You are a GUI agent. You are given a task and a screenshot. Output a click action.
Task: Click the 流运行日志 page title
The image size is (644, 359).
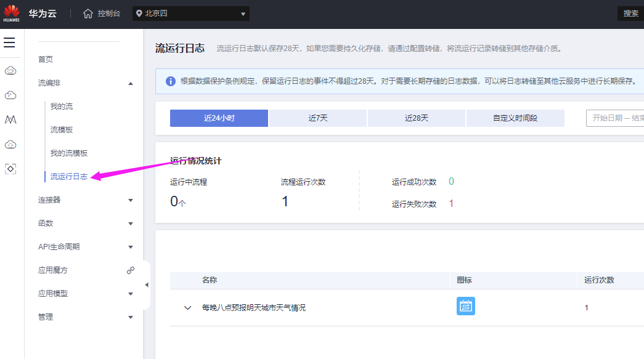tap(180, 49)
